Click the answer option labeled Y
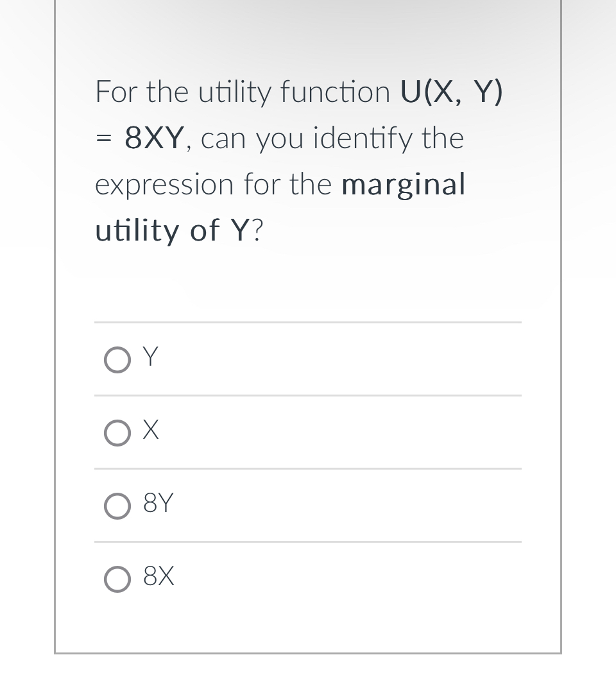 149,357
